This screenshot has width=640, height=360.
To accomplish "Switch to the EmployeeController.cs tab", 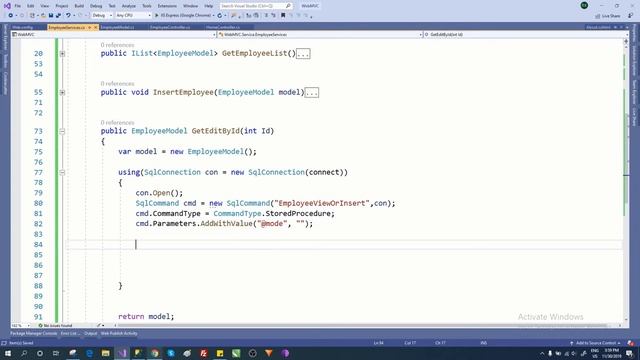I will (170, 27).
